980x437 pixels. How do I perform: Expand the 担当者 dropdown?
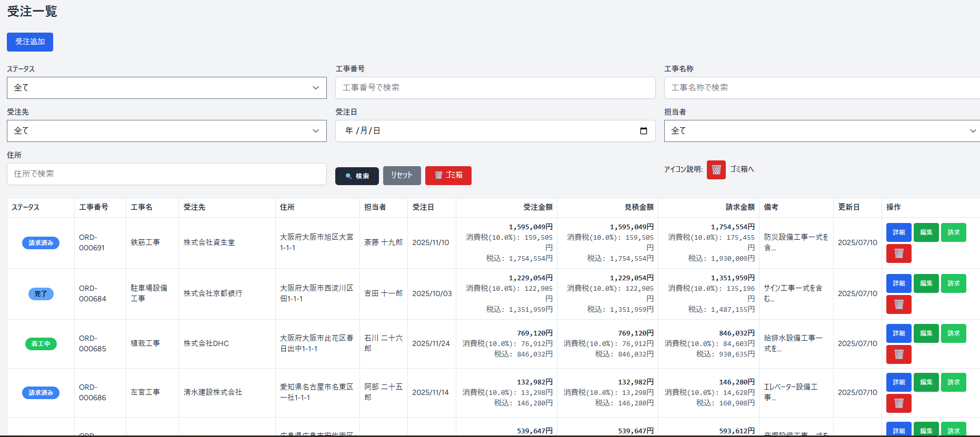821,131
